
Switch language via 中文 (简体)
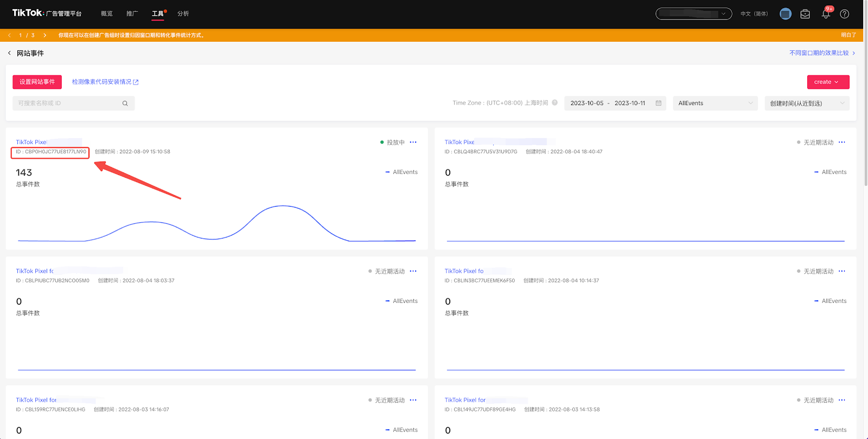point(755,14)
